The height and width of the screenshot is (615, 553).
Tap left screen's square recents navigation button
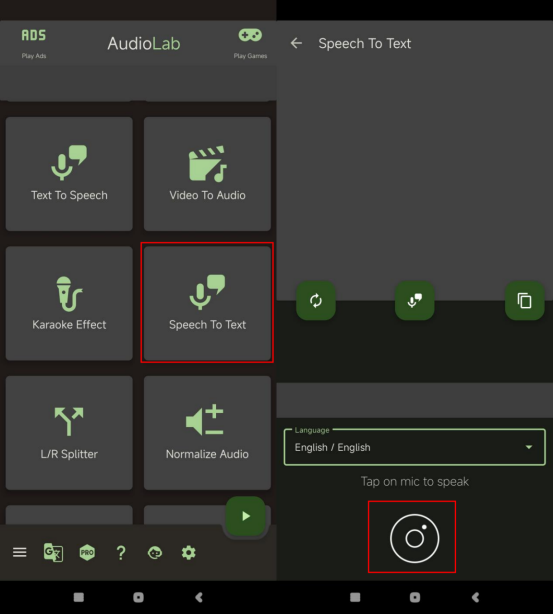coord(79,597)
